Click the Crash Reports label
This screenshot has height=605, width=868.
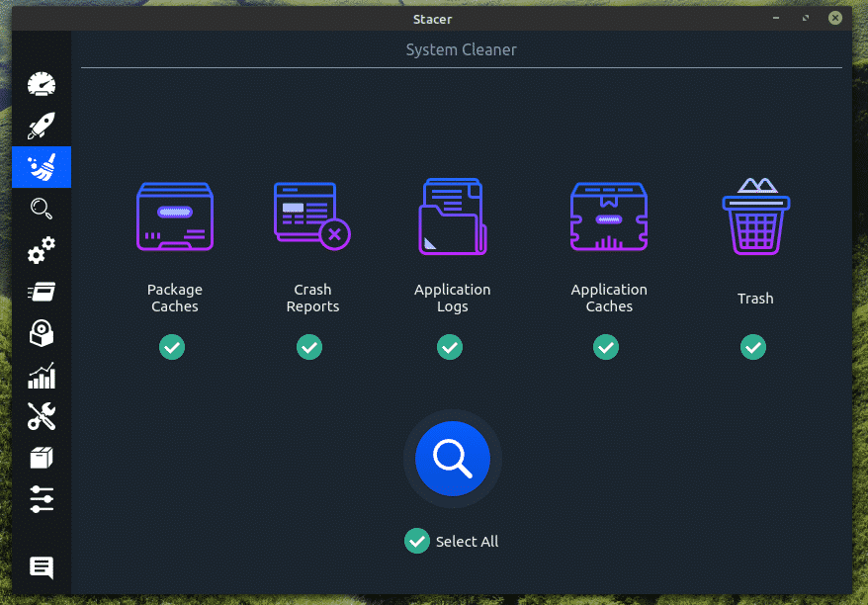[312, 298]
